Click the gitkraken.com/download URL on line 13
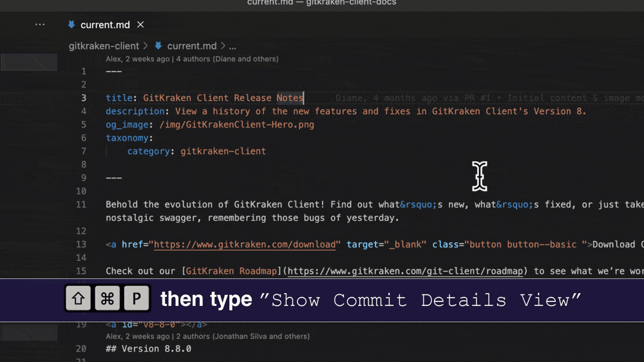The width and height of the screenshot is (644, 362). pyautogui.click(x=245, y=244)
